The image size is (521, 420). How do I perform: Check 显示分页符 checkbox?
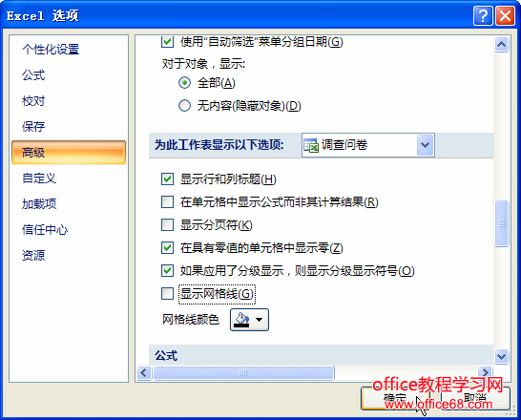pyautogui.click(x=168, y=225)
